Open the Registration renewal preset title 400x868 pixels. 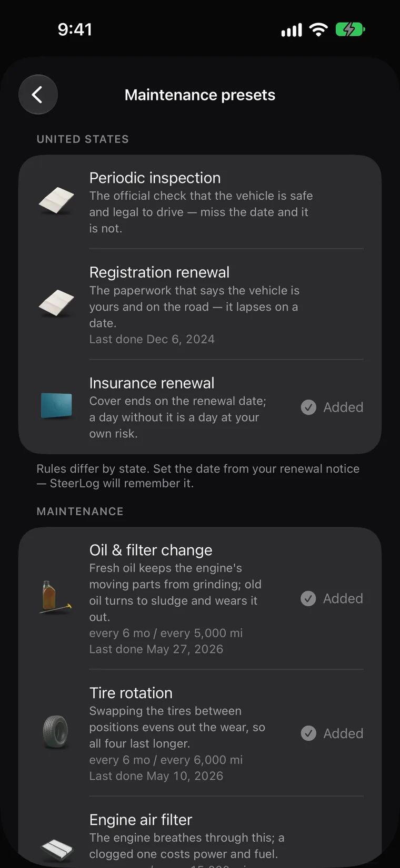[159, 272]
